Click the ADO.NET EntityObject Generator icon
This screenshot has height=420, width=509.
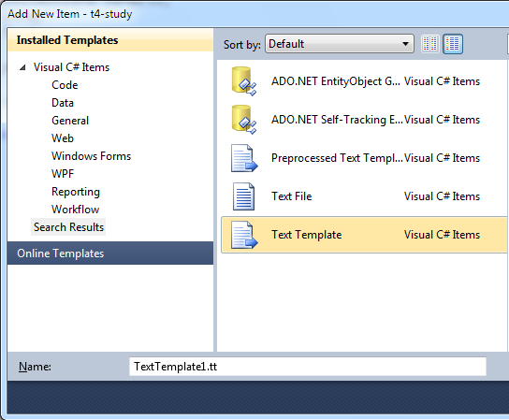pyautogui.click(x=244, y=81)
